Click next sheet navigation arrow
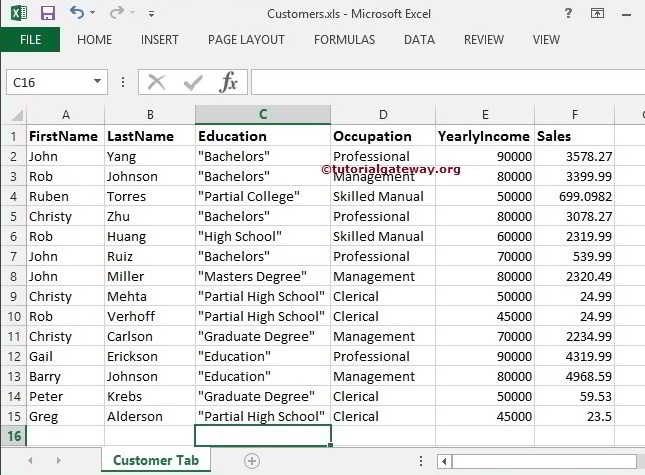This screenshot has height=475, width=645. tap(59, 461)
